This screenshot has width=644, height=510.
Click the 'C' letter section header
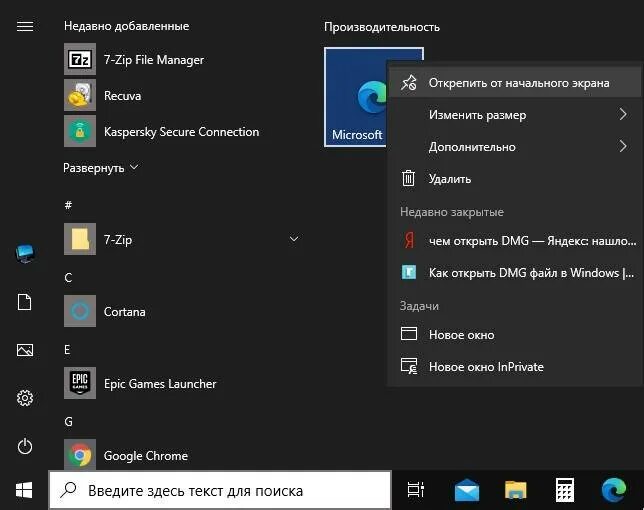click(x=68, y=278)
